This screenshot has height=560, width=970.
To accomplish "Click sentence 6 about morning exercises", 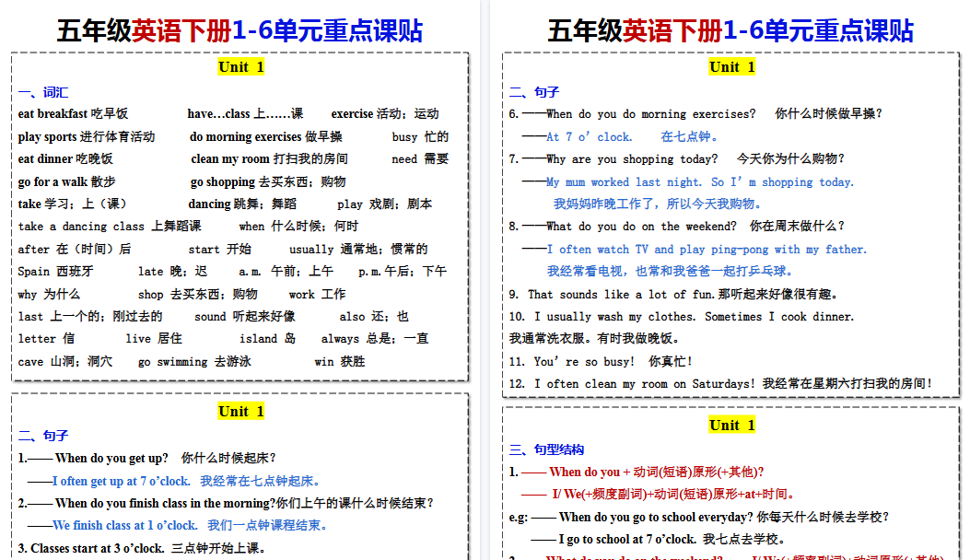I will pyautogui.click(x=696, y=114).
